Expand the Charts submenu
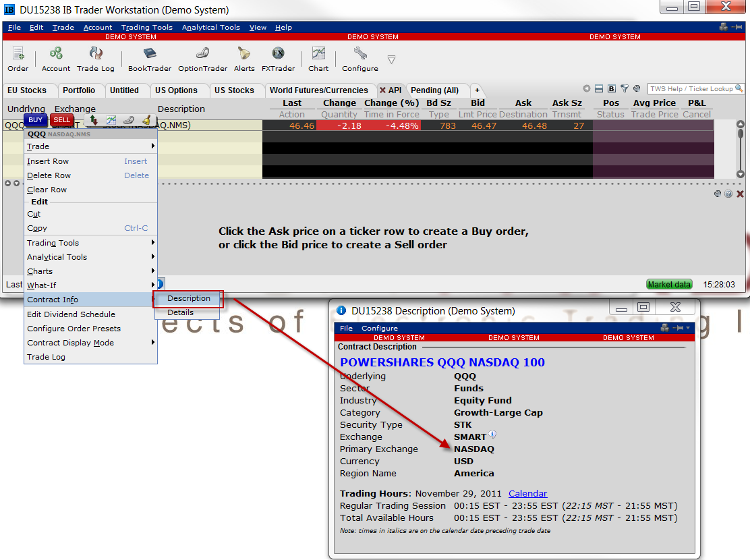 (x=90, y=271)
